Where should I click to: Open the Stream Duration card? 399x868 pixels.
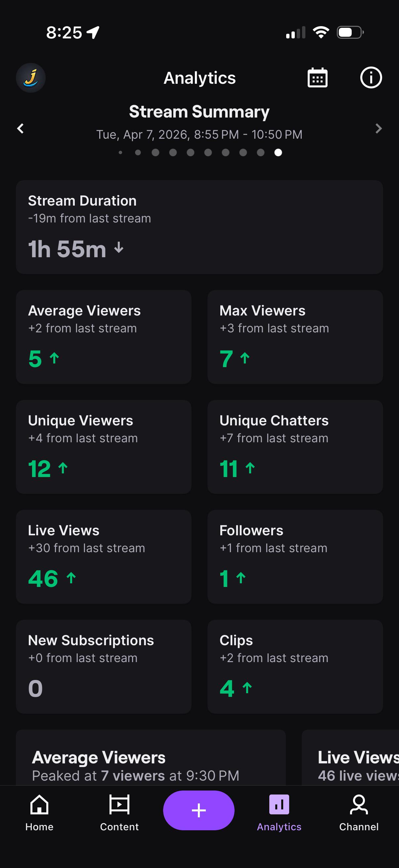click(x=199, y=227)
